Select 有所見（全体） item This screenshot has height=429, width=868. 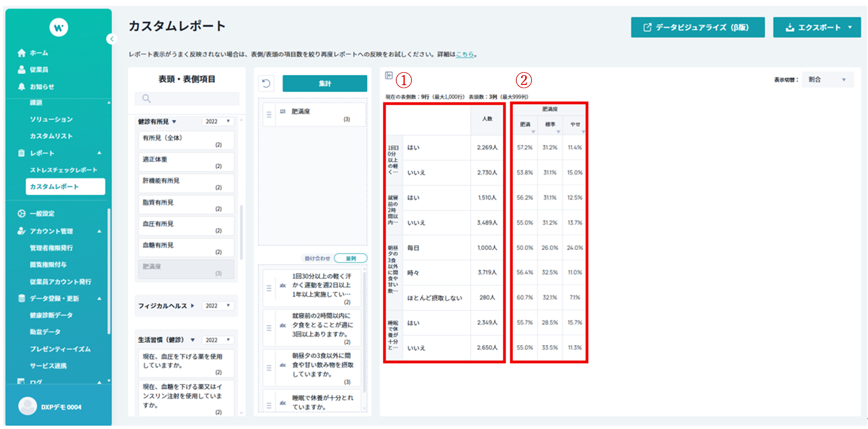186,141
